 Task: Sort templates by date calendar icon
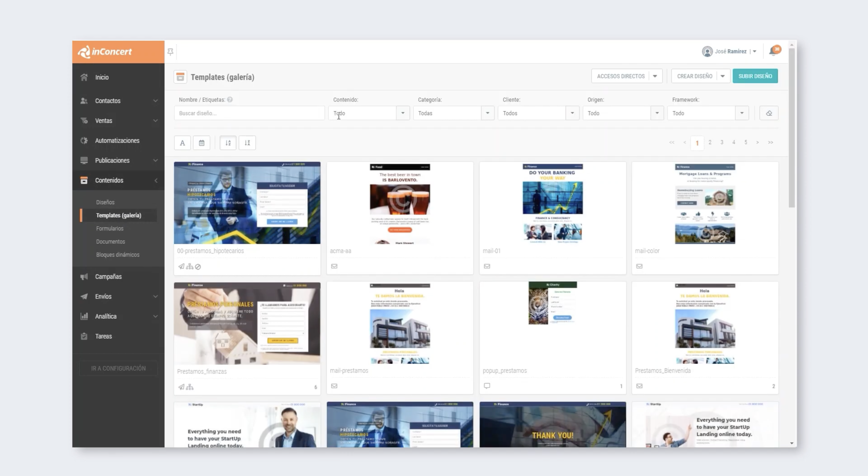[x=202, y=143]
